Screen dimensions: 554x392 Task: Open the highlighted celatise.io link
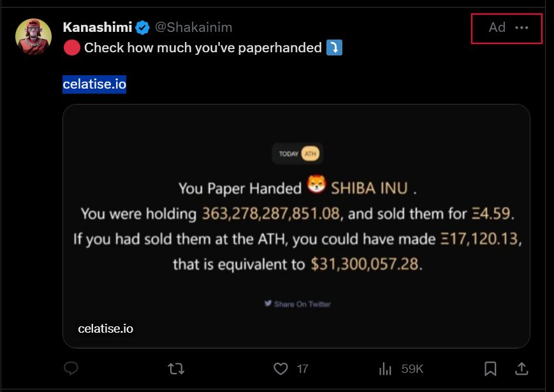(x=94, y=84)
